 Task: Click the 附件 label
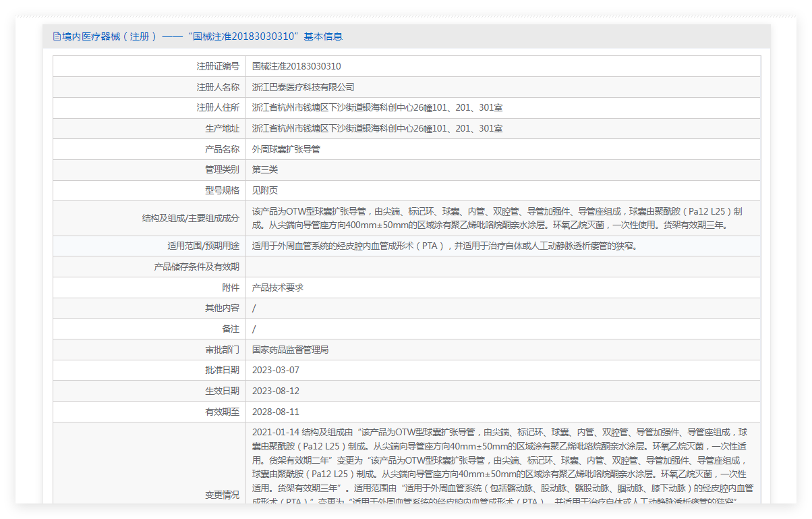tap(231, 288)
